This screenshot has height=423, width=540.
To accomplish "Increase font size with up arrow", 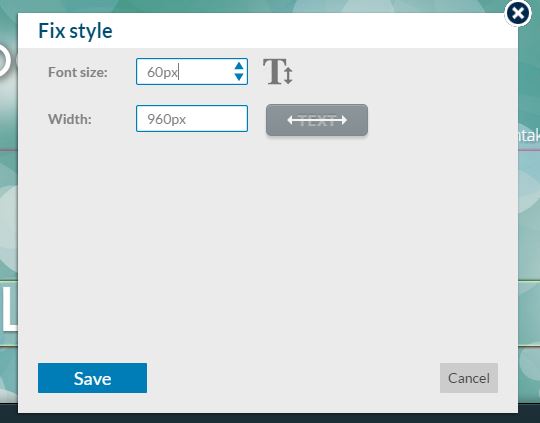I will pos(239,66).
